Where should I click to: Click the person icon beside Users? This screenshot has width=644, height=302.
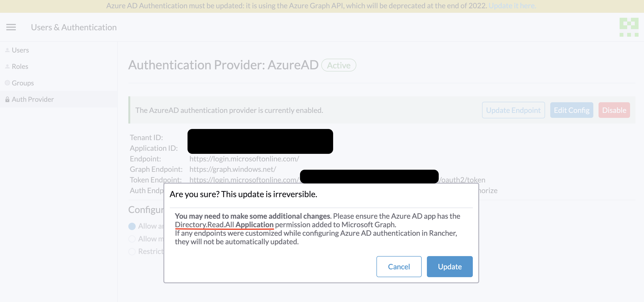point(7,50)
